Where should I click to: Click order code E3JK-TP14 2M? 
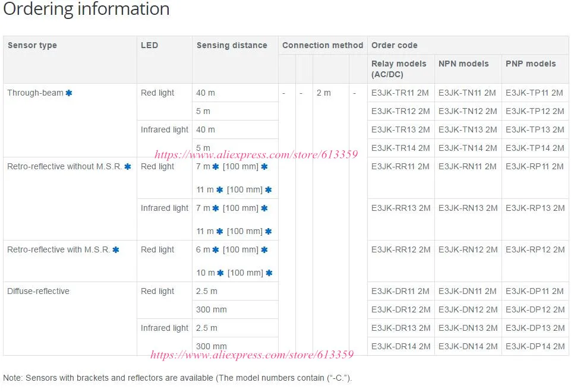click(535, 148)
